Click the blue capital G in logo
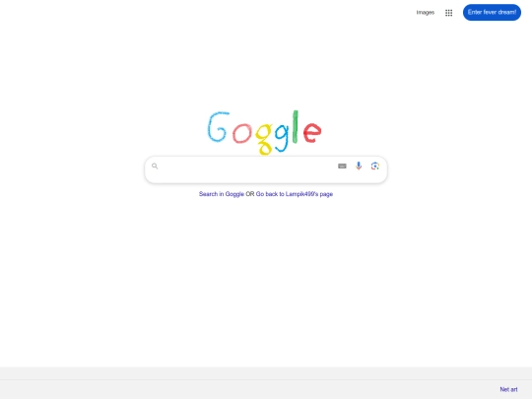 click(218, 126)
